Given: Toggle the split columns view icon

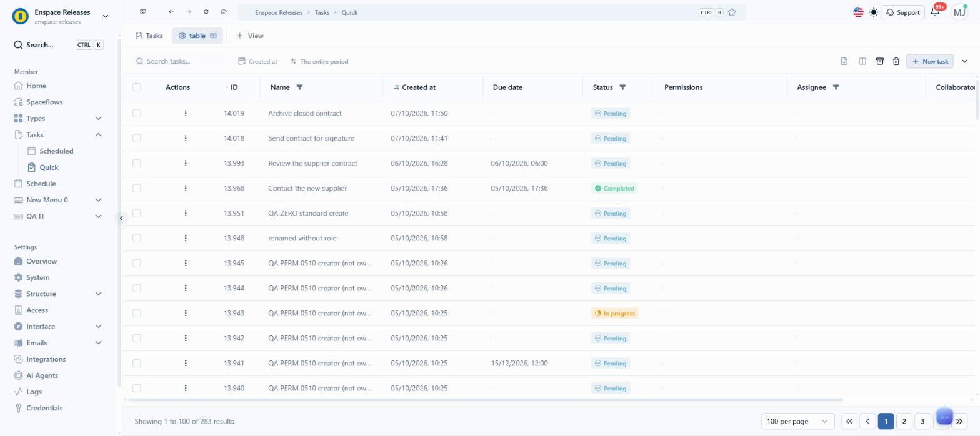Looking at the screenshot, I should [x=862, y=61].
